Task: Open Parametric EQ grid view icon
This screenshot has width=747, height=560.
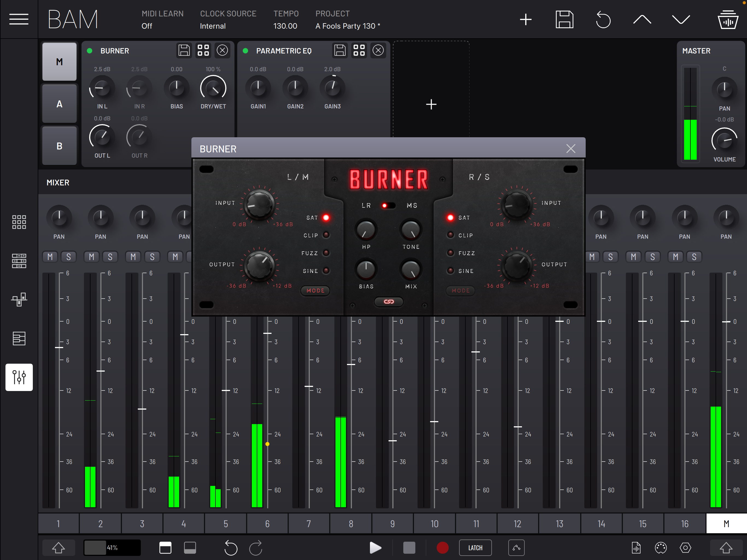Action: pyautogui.click(x=359, y=50)
